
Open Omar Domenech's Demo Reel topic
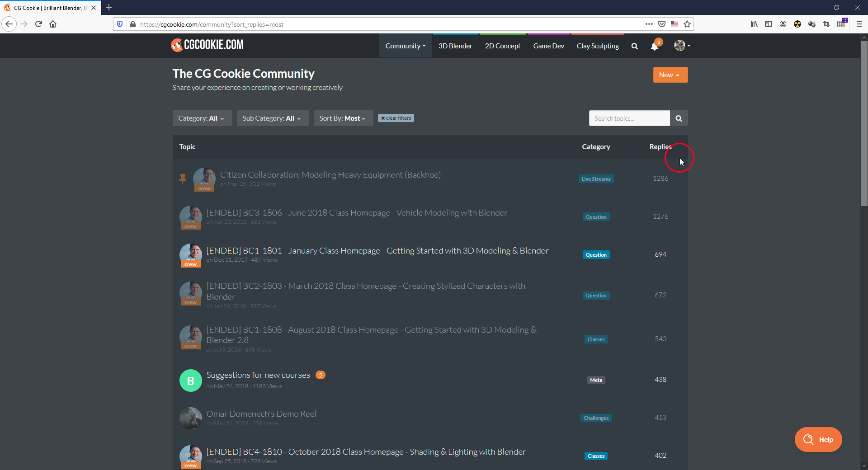point(261,414)
